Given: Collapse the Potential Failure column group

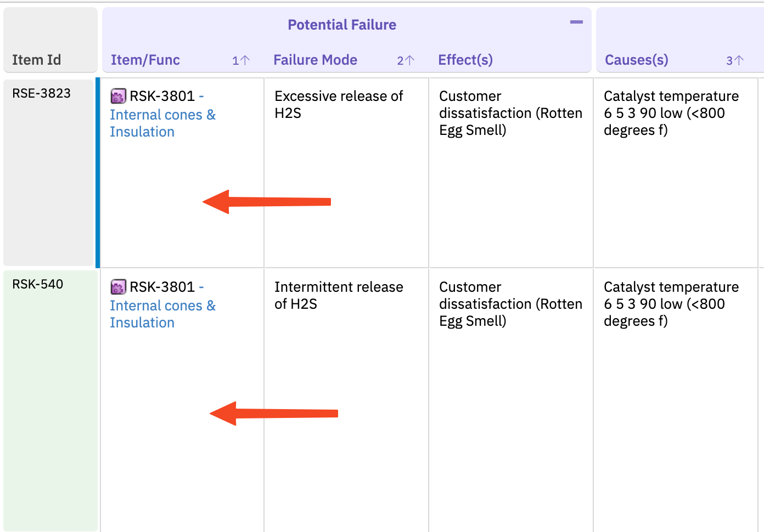Looking at the screenshot, I should [576, 22].
